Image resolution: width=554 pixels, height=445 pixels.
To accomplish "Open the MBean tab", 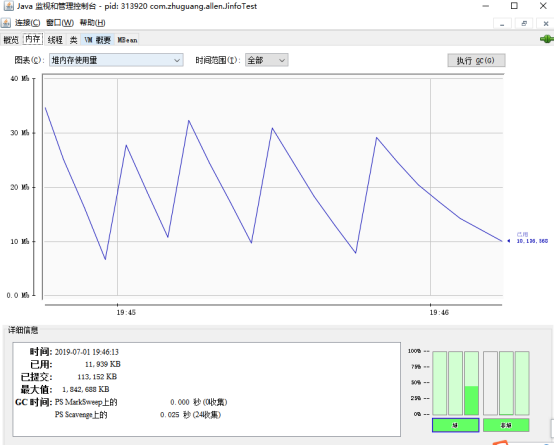I will (127, 40).
